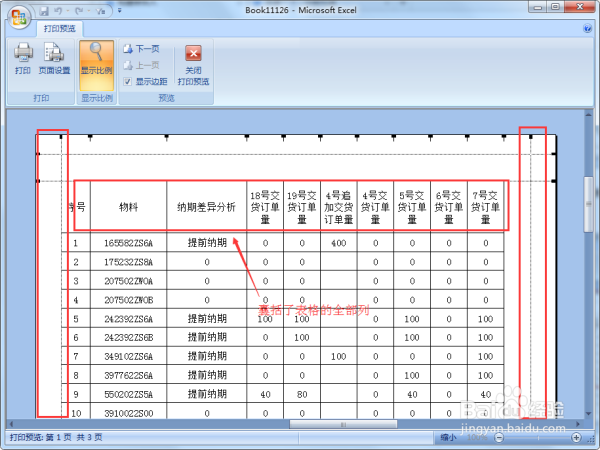Click the 纳期差异分析 header cell
600x450 pixels.
click(207, 207)
